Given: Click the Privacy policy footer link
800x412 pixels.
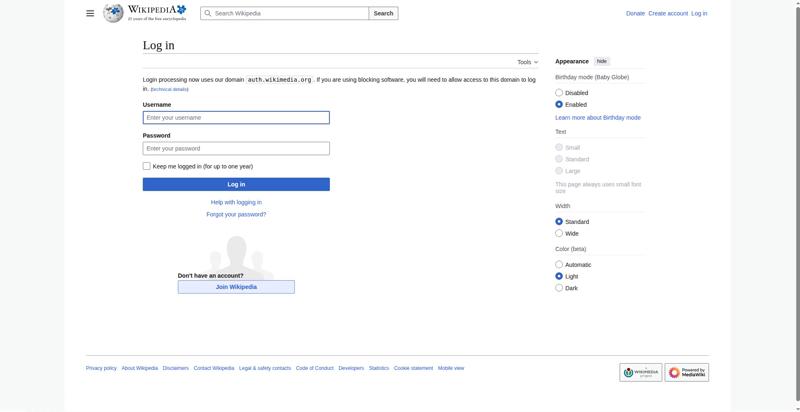Looking at the screenshot, I should (x=101, y=368).
